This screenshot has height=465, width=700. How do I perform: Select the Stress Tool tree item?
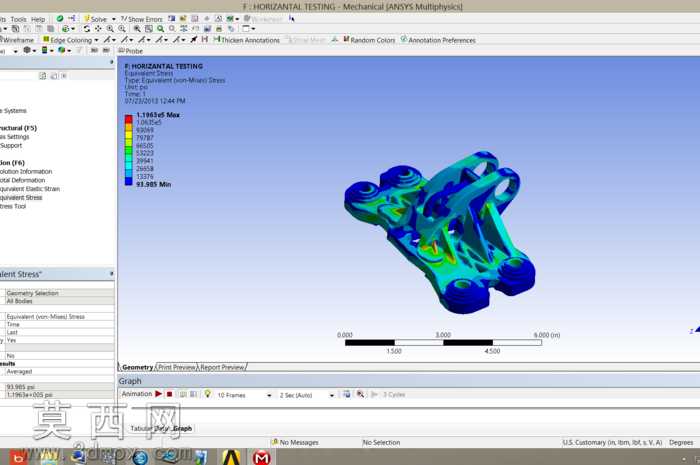click(13, 206)
